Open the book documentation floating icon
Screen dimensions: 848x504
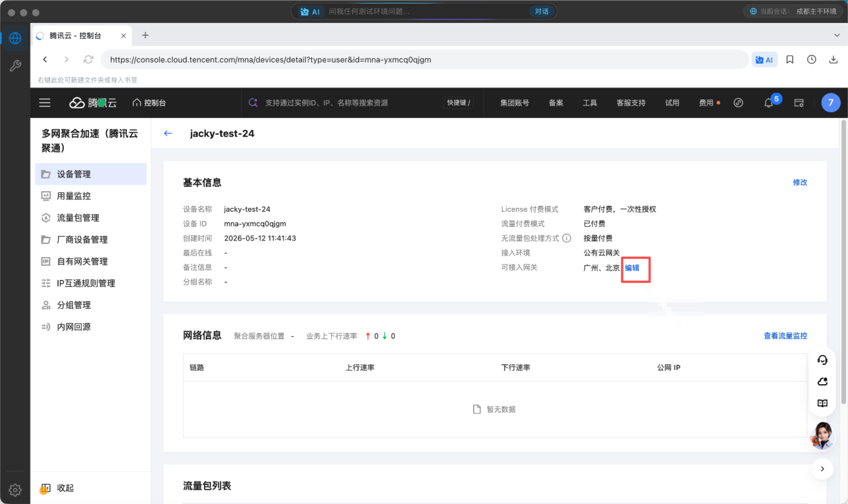pos(822,403)
